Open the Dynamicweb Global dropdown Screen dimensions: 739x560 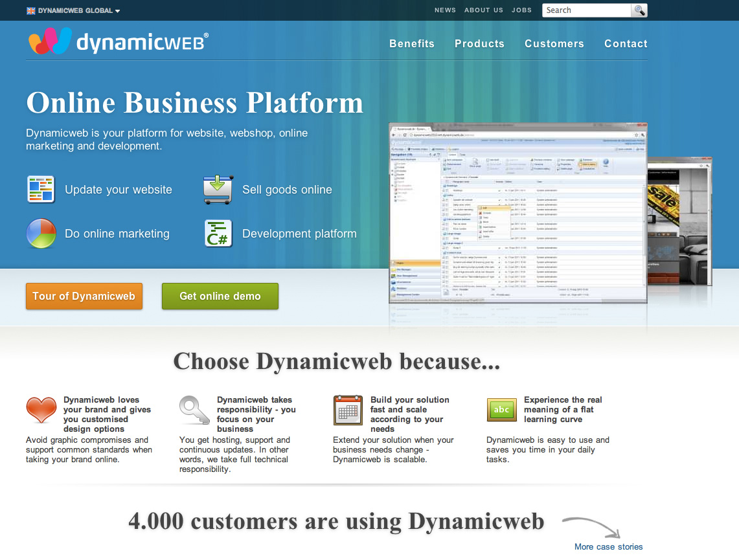click(x=79, y=11)
